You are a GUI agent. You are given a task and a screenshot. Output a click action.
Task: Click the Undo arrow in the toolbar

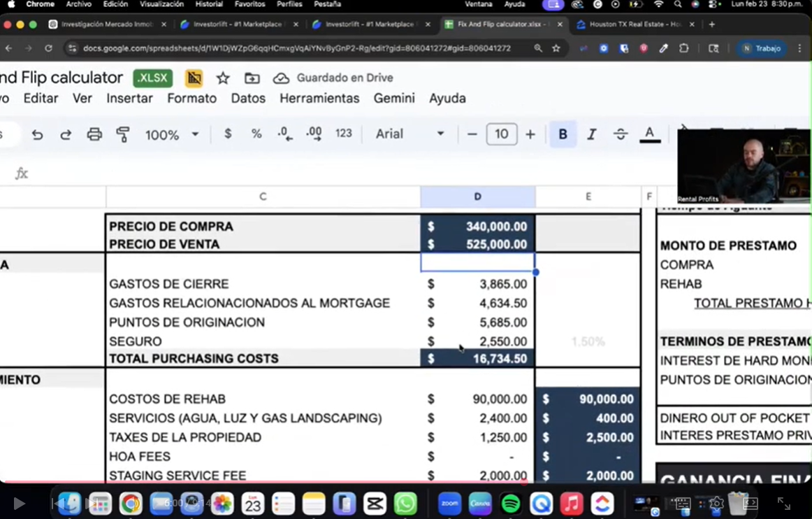(37, 134)
